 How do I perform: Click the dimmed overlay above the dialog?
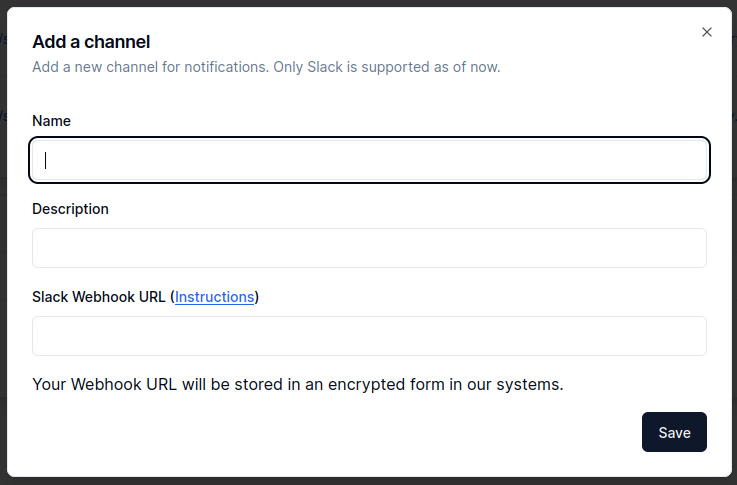coord(368,3)
